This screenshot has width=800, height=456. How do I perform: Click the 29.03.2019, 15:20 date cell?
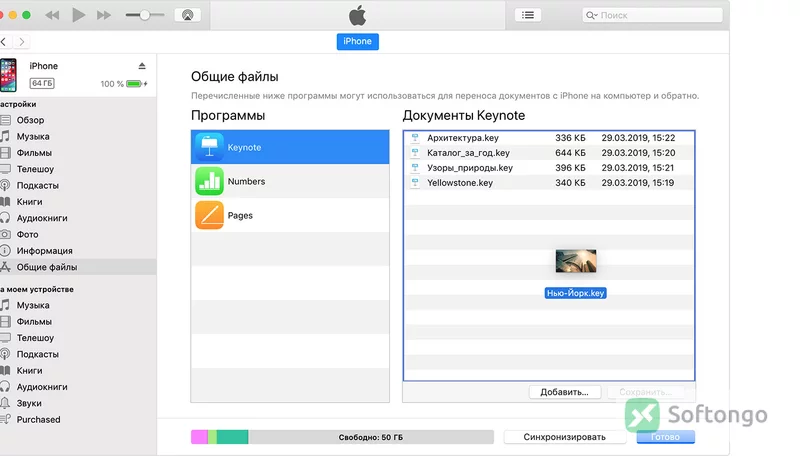tap(638, 153)
